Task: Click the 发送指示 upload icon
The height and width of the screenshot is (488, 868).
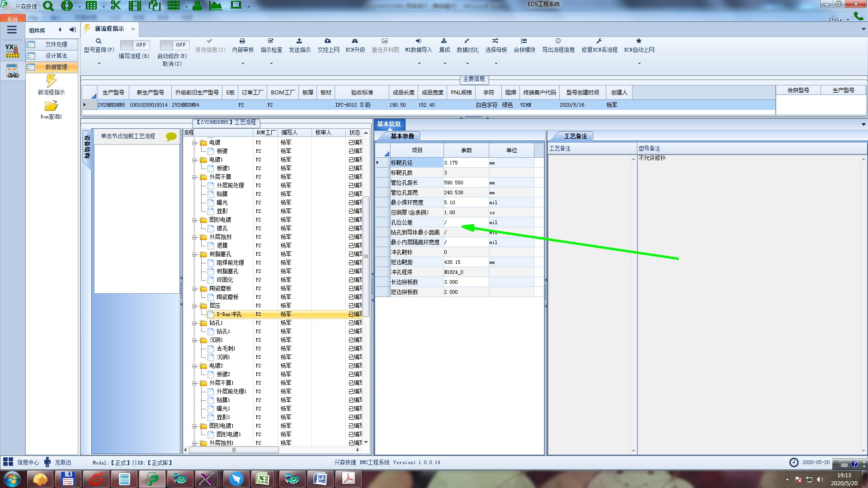Action: [x=299, y=41]
